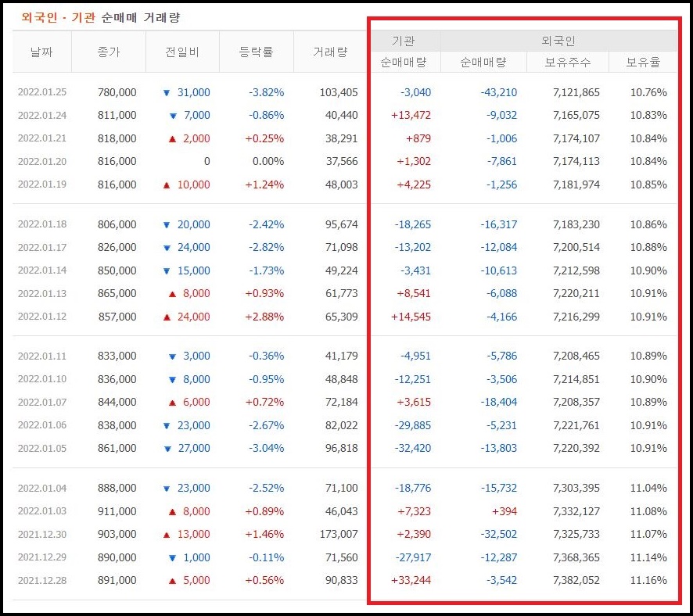Click holding ratio 10.76%
Image resolution: width=693 pixels, height=616 pixels.
click(x=648, y=92)
